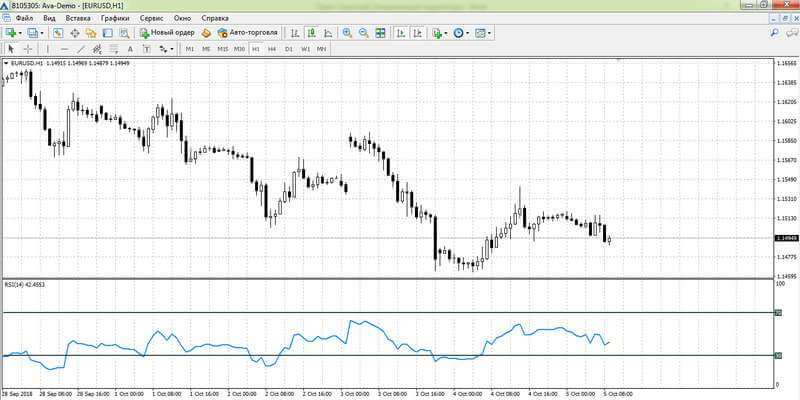Open the Profiles toolbar icon

(33, 33)
